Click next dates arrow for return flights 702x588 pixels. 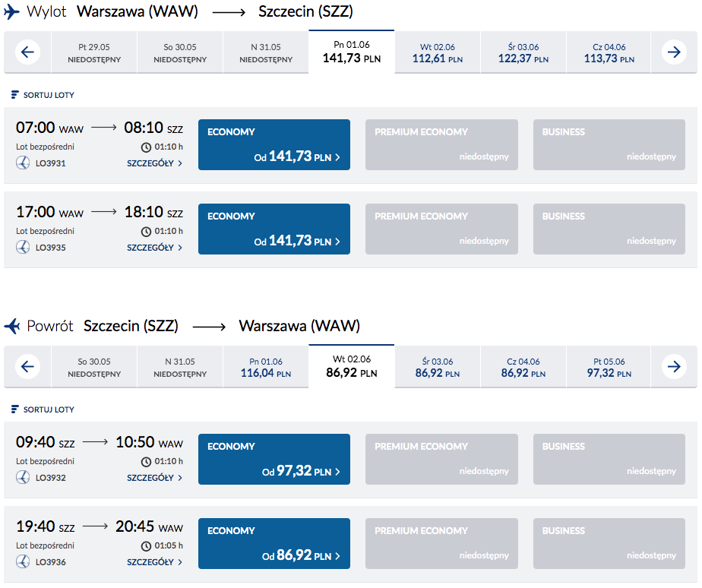(674, 367)
